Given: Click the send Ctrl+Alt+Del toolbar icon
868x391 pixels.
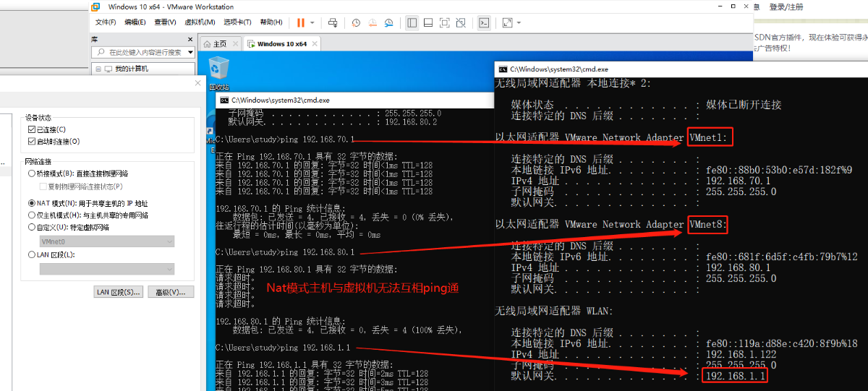Looking at the screenshot, I should coord(333,22).
